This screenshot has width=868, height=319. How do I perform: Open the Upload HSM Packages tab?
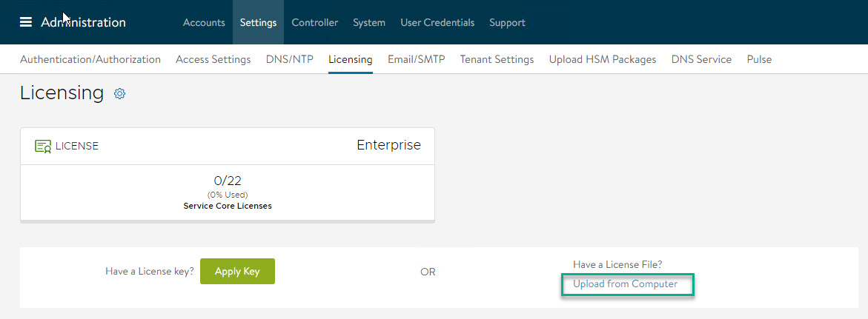click(602, 59)
